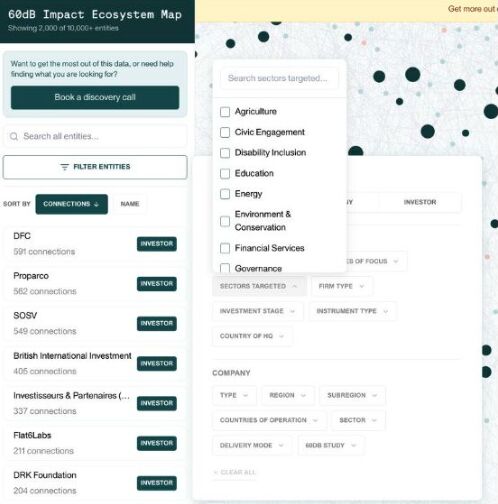Tick the Disability Inclusion checkbox
This screenshot has width=498, height=504.
[x=225, y=153]
